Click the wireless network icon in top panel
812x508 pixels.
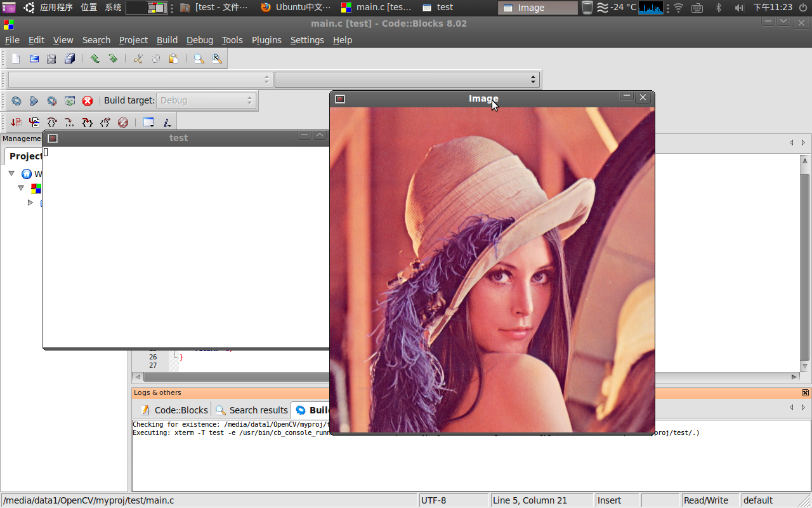tap(678, 8)
